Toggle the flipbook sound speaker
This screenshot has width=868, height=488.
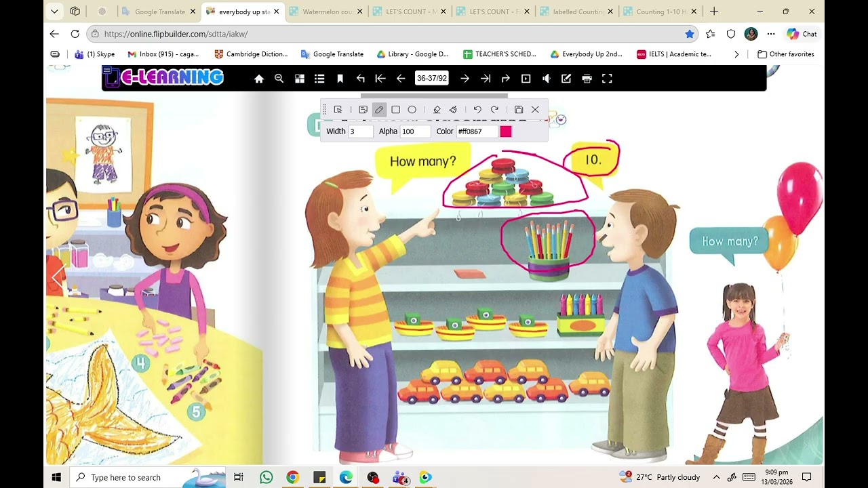pos(546,79)
